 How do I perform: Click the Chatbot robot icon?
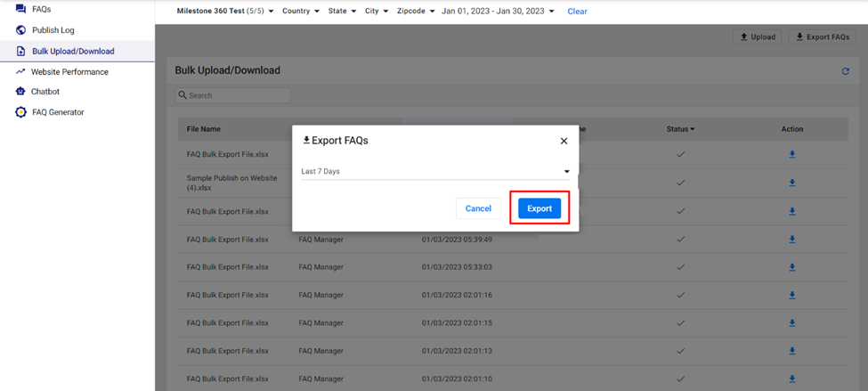pos(21,92)
